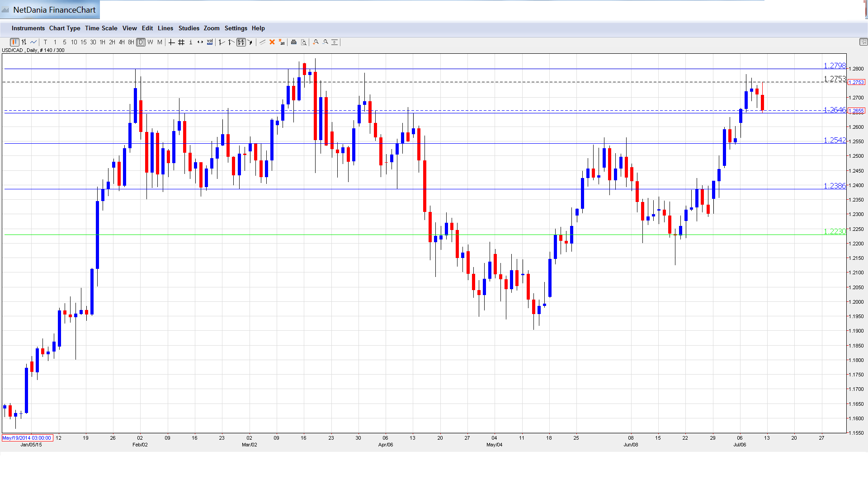This screenshot has width=868, height=488.
Task: Select the Weekly (W) time scale
Action: [x=150, y=42]
